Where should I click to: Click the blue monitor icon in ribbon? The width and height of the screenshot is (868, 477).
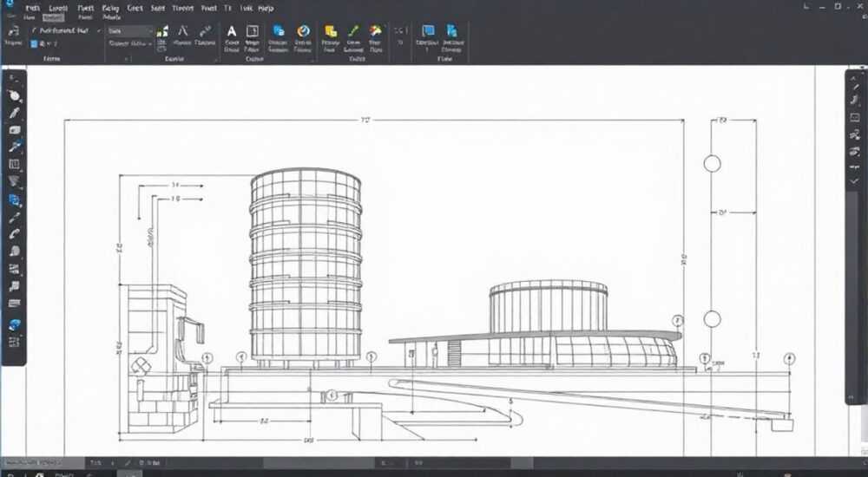point(428,31)
